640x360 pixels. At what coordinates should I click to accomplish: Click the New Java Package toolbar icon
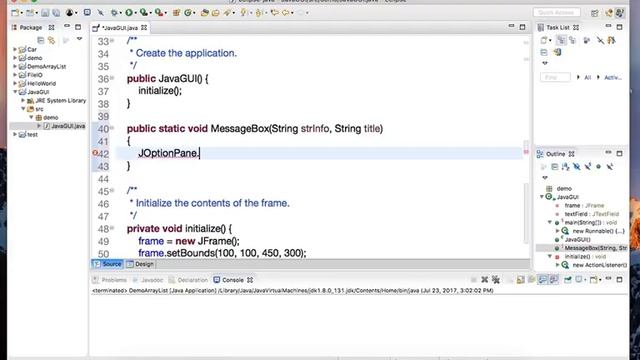[x=176, y=13]
